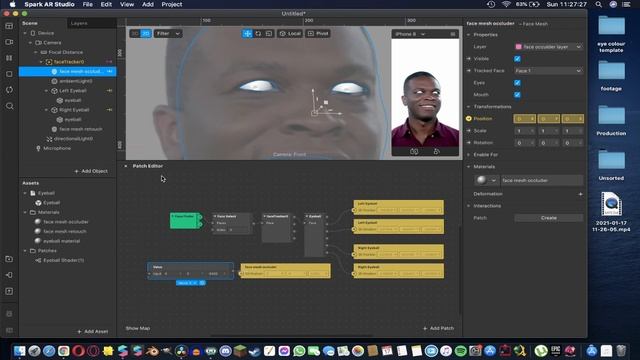Screen dimensions: 640x360
Task: Click the restart/refresh icon in left sidebar
Action: coord(9,90)
